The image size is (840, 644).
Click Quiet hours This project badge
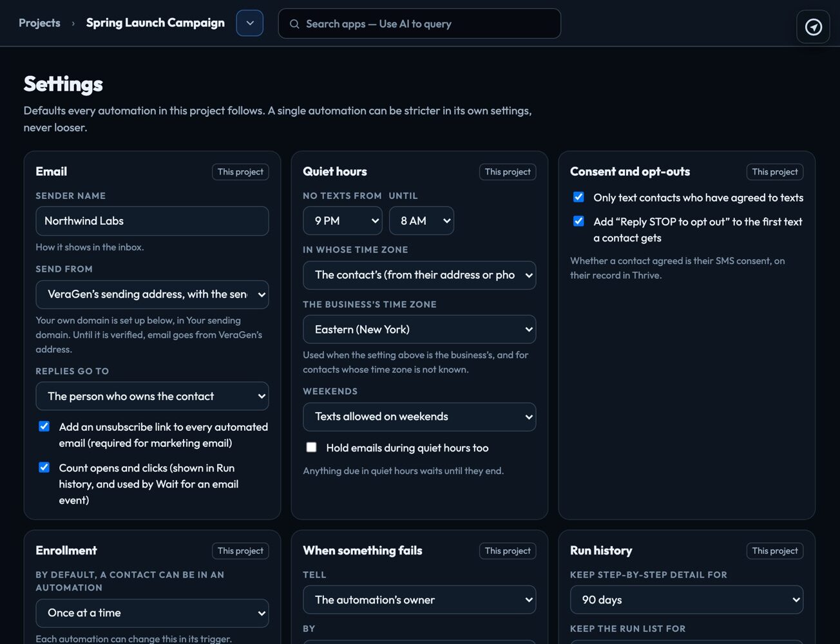(x=508, y=172)
